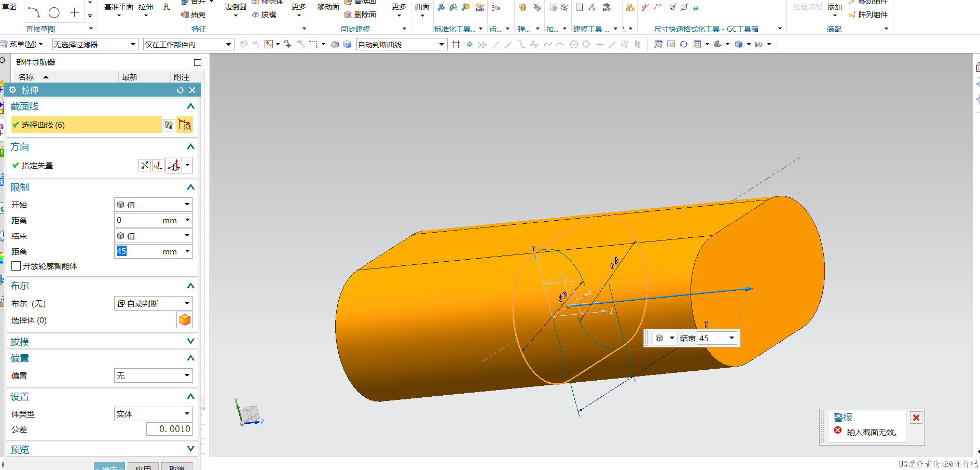This screenshot has width=980, height=470.
Task: Click the undo arrow in GC toolbox
Action: [696, 8]
